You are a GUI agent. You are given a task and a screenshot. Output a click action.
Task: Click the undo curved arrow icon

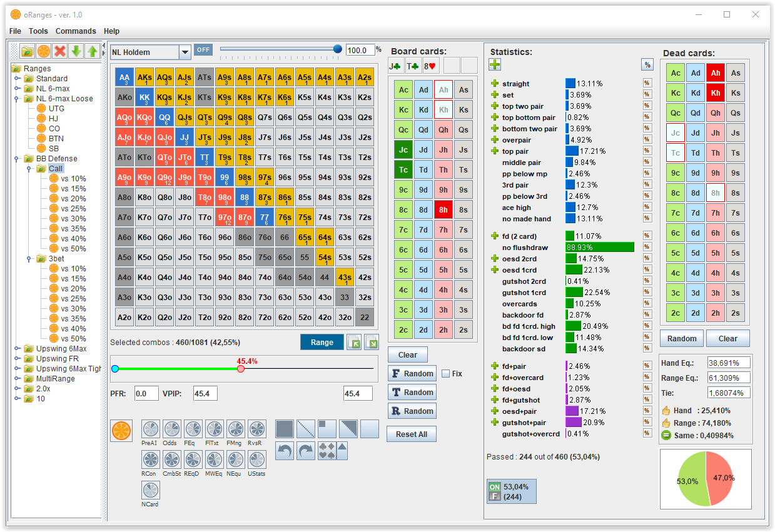coord(285,451)
